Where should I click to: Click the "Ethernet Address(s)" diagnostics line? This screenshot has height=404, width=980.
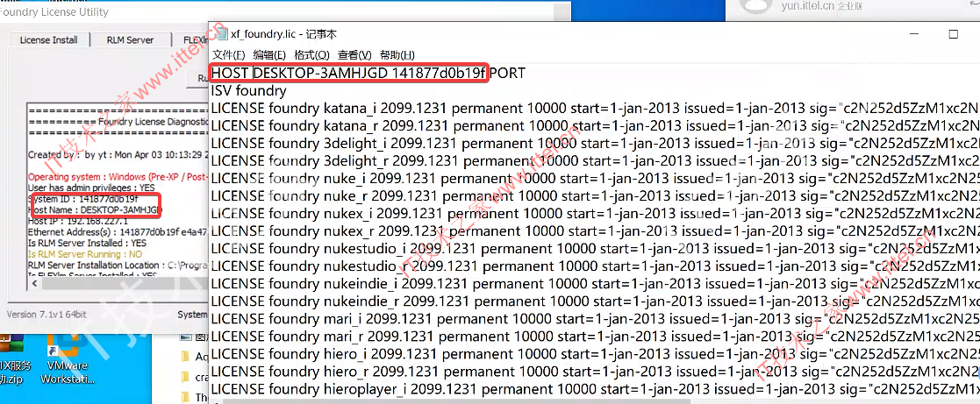coord(118,232)
